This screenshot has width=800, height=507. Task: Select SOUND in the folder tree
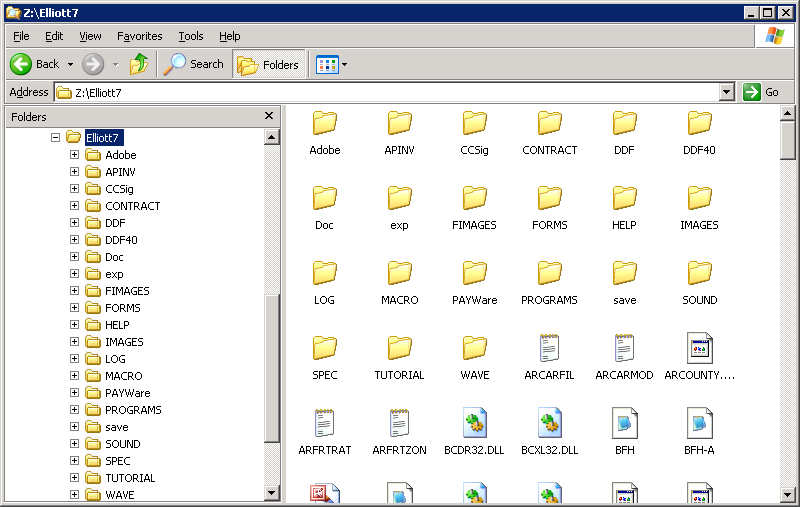(x=122, y=444)
